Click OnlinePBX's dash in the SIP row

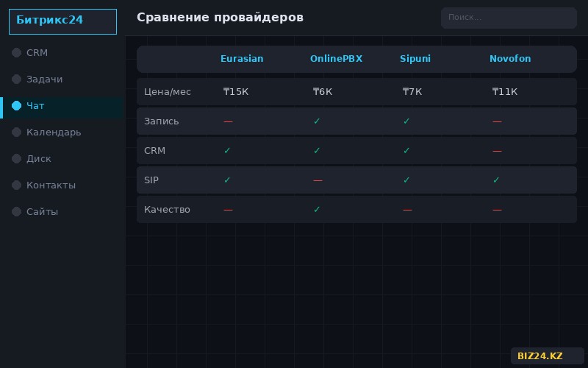318,180
